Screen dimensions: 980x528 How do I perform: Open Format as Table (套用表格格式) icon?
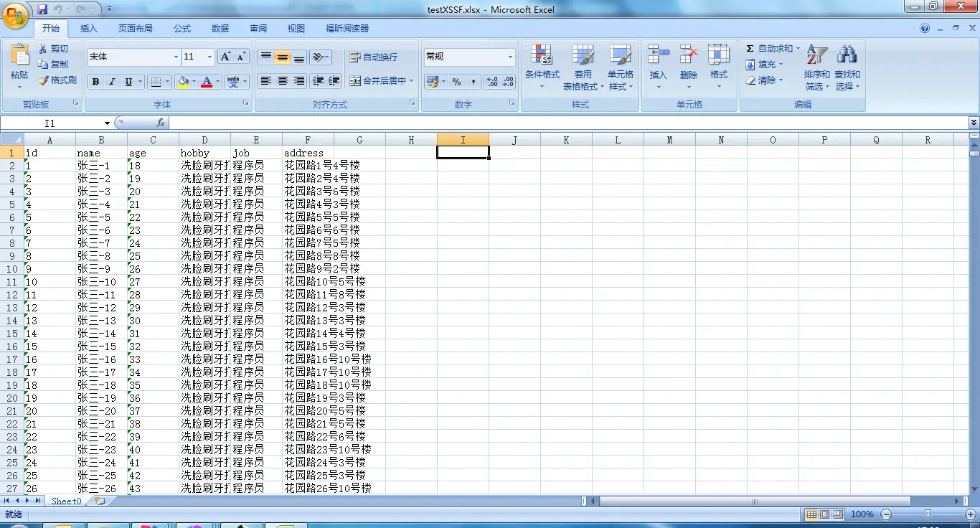coord(583,55)
